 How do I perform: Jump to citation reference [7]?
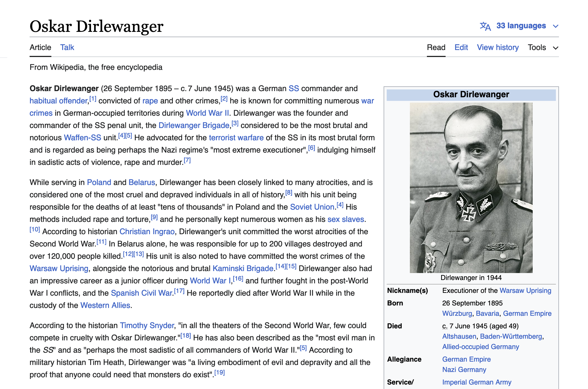[x=187, y=160]
